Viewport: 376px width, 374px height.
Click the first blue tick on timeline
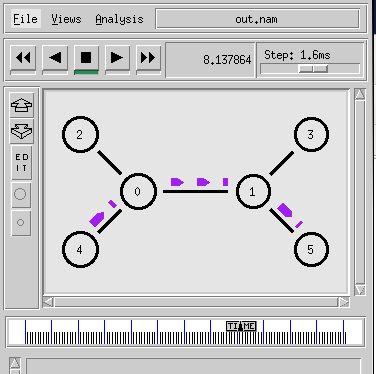click(26, 332)
